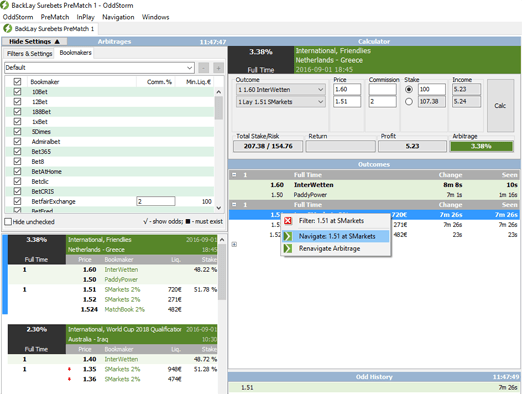Click bookmaker list scrollbar down arrow
Image resolution: width=522 pixels, height=394 pixels.
[x=219, y=208]
